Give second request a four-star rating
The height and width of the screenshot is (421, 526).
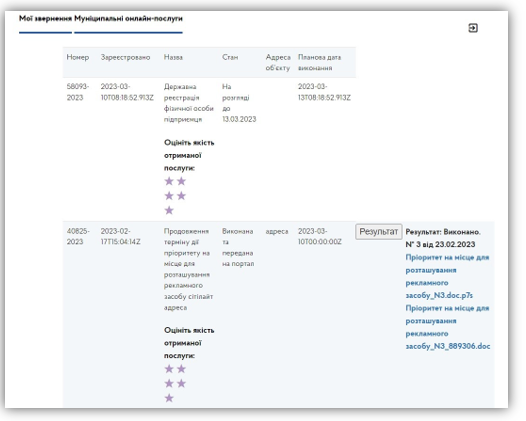pyautogui.click(x=181, y=383)
